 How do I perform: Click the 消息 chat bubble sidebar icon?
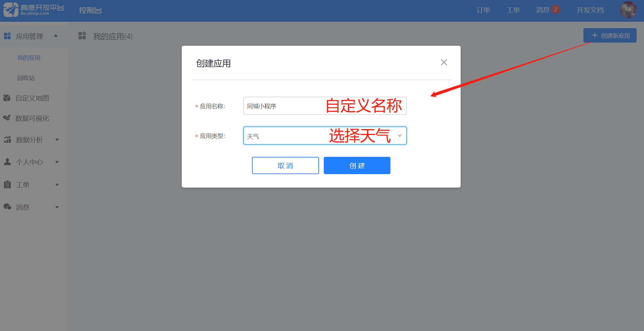7,207
